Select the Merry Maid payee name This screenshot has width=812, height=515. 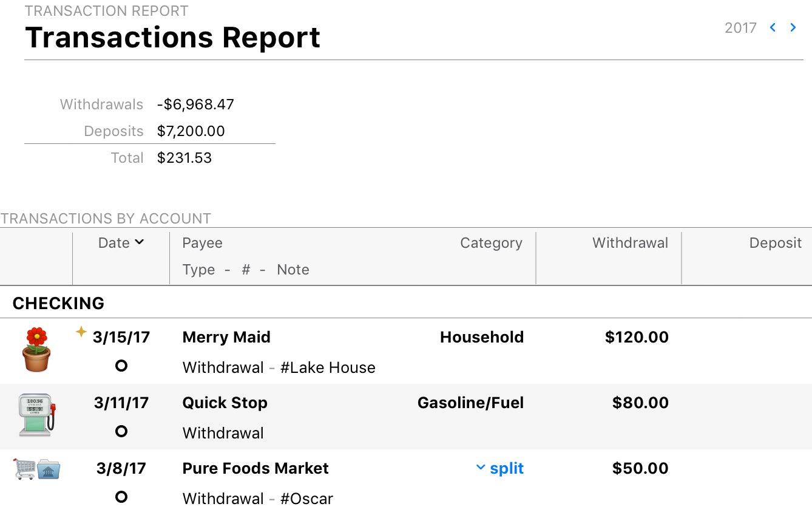tap(226, 337)
